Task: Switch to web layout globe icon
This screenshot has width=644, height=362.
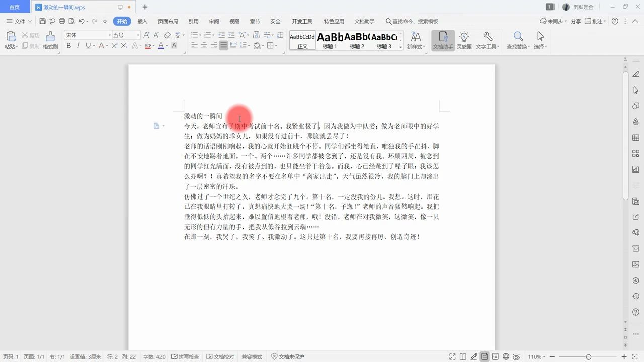Action: [x=506, y=357]
